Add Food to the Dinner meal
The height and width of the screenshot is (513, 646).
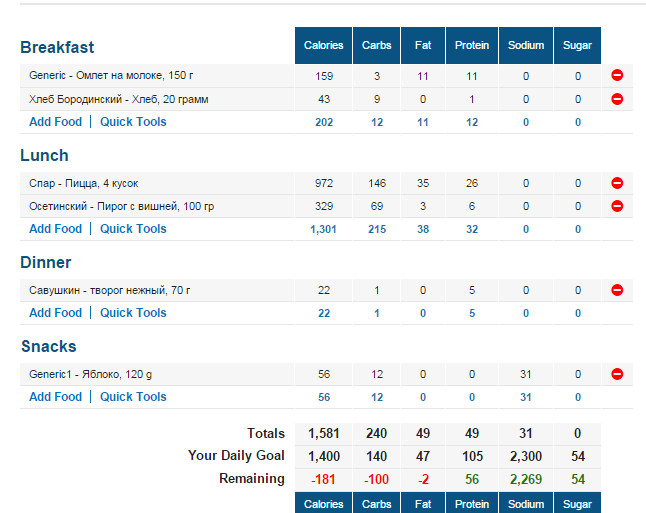(55, 313)
